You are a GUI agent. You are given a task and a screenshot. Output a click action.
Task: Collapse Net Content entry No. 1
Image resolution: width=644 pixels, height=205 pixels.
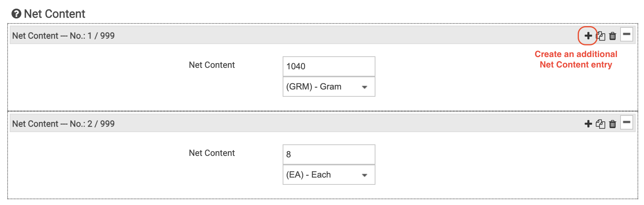[x=627, y=35]
